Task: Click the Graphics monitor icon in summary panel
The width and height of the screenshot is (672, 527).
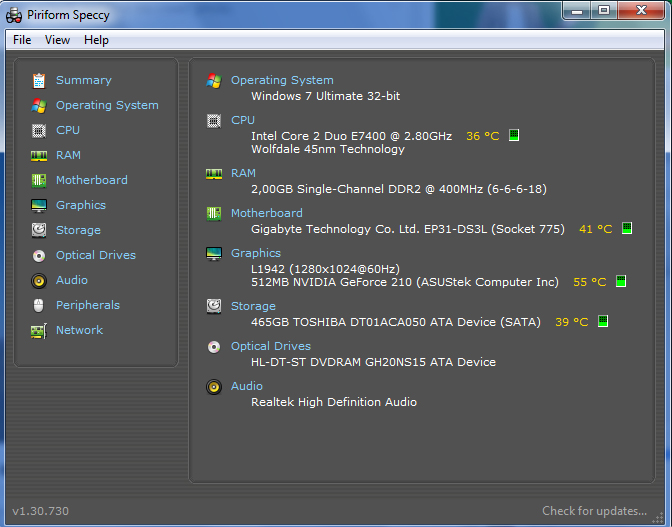Action: [x=214, y=254]
